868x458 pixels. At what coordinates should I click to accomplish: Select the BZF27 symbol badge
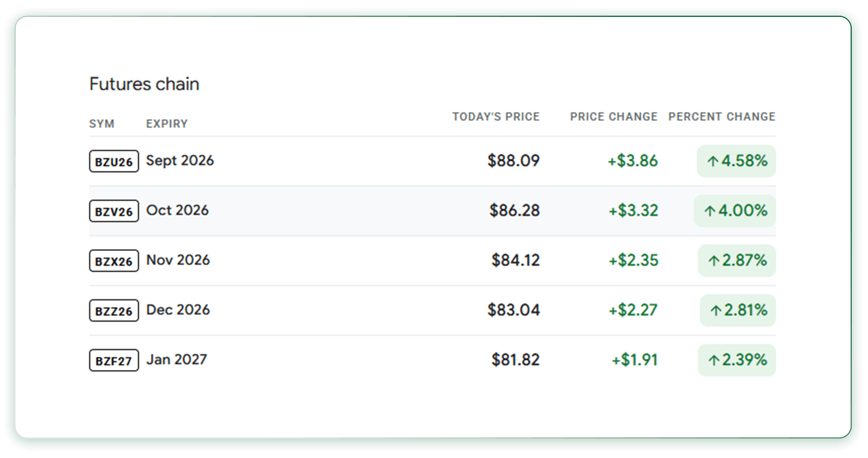[x=114, y=360]
